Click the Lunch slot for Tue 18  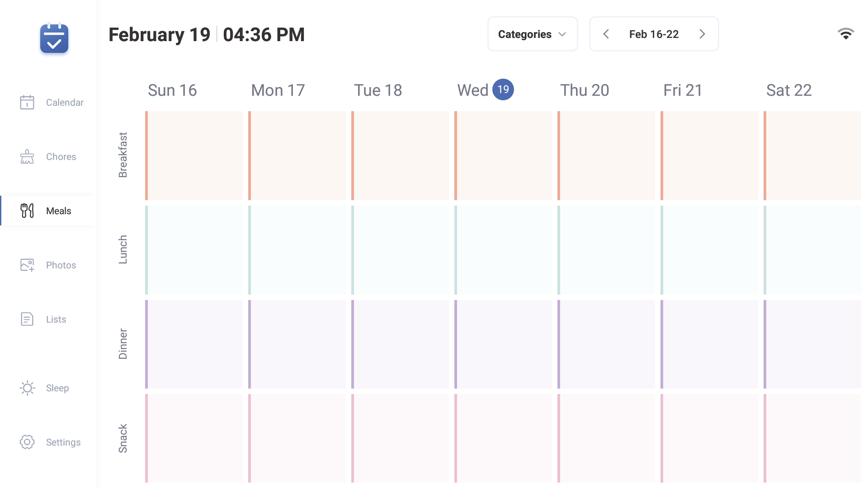pyautogui.click(x=400, y=250)
